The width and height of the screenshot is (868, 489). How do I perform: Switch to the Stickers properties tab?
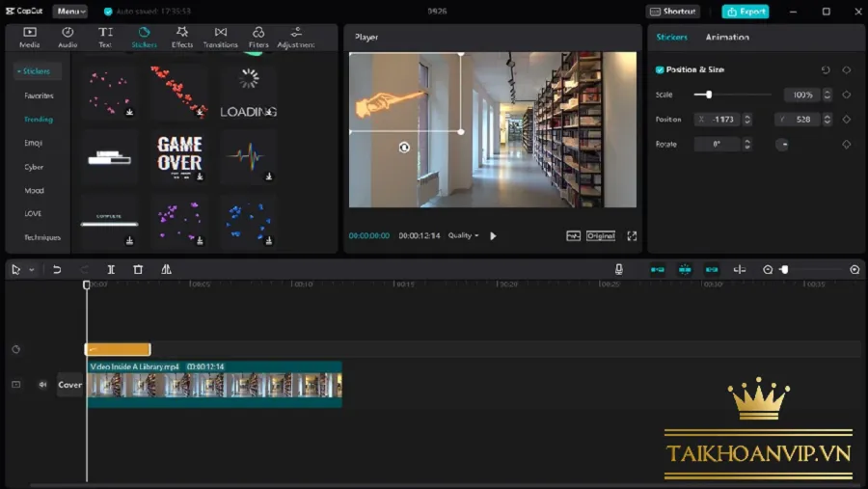(671, 37)
